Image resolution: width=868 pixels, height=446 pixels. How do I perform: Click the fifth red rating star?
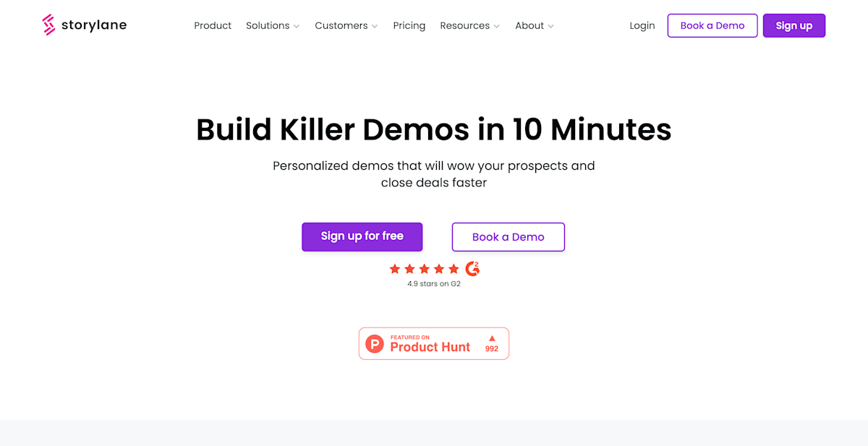click(x=454, y=269)
